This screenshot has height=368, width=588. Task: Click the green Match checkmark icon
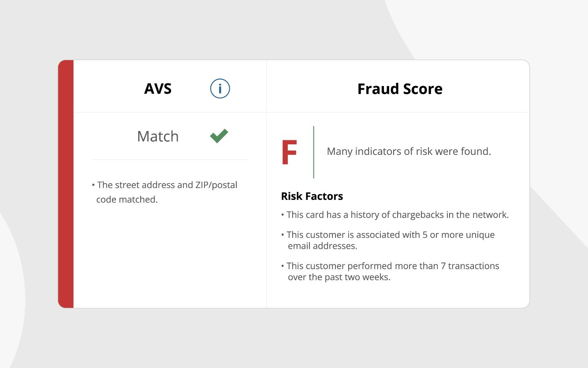tap(219, 136)
